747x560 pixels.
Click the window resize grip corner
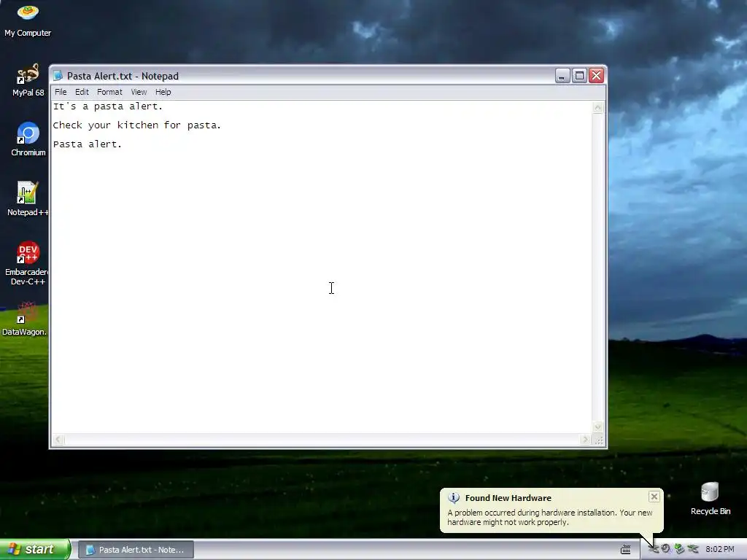(x=599, y=440)
